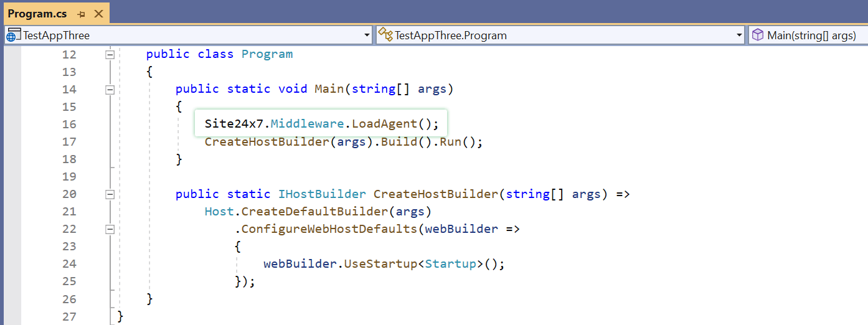
Task: Click the Main method cube icon
Action: point(757,35)
